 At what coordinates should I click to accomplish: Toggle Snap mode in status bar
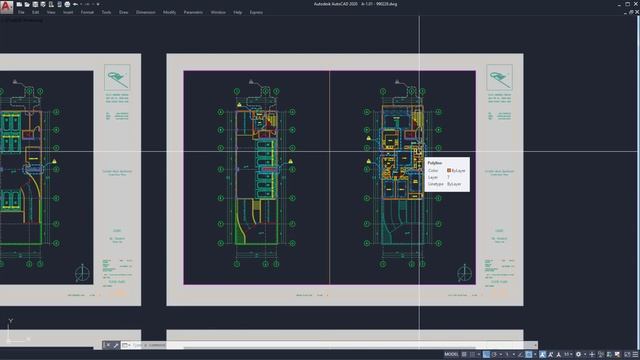tap(472, 355)
